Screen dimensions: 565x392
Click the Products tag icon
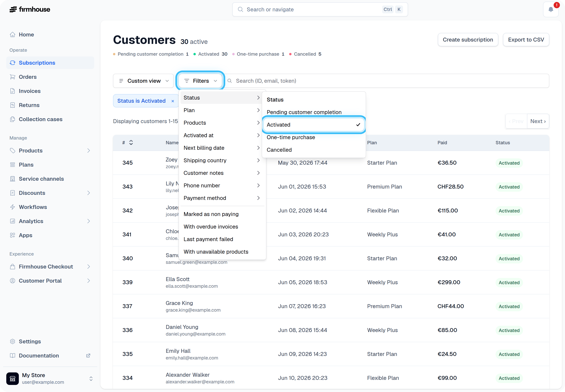click(x=13, y=151)
